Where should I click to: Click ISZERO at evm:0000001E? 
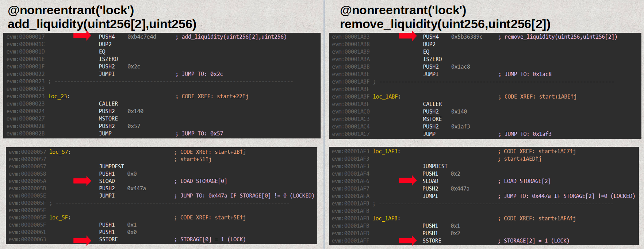[x=108, y=59]
